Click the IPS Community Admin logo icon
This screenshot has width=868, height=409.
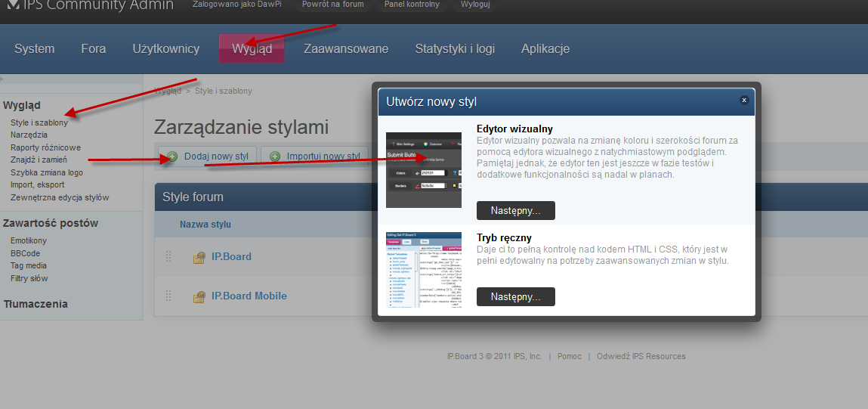[x=13, y=5]
